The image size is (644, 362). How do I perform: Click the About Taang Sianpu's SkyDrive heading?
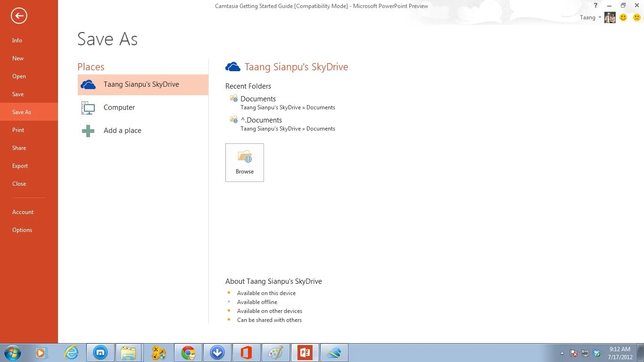(273, 281)
